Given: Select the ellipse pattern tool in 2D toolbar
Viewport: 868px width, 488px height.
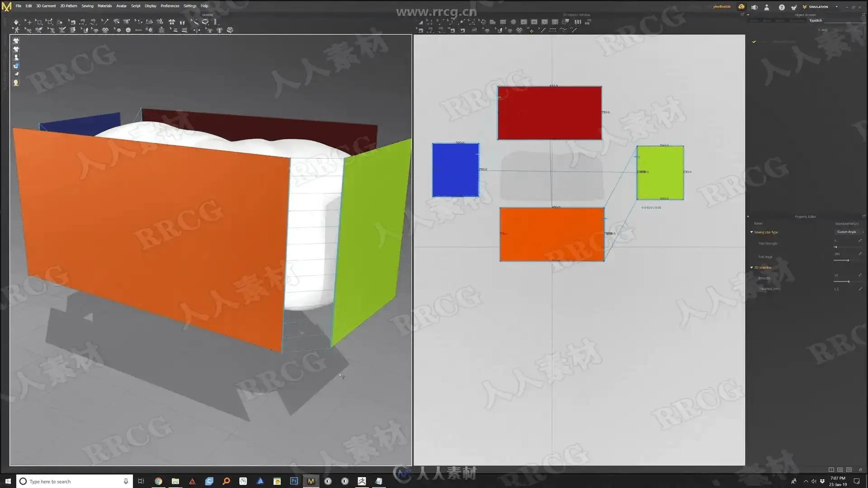Looking at the screenshot, I should (513, 22).
